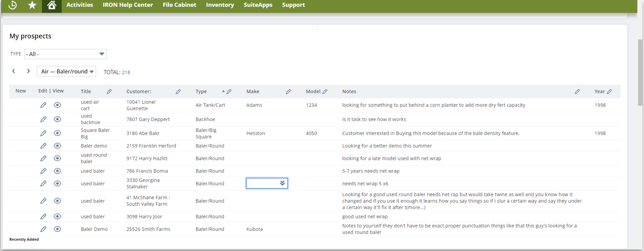644x251 pixels.
Task: Open the TYPE filter dropdown
Action: pos(66,54)
